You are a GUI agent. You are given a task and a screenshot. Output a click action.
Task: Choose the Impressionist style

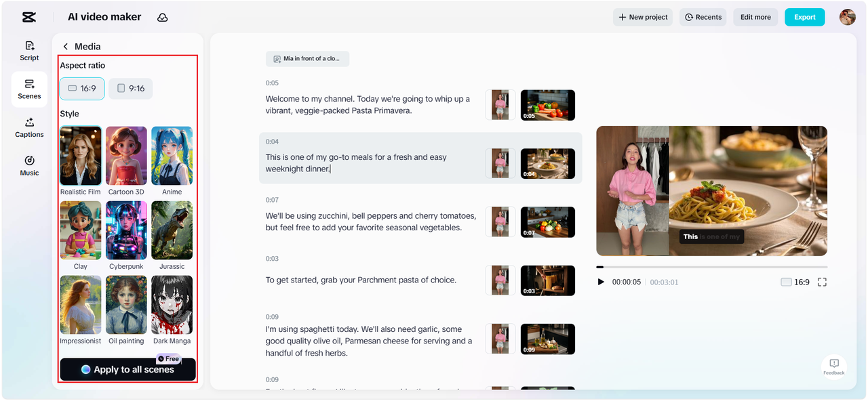tap(81, 310)
